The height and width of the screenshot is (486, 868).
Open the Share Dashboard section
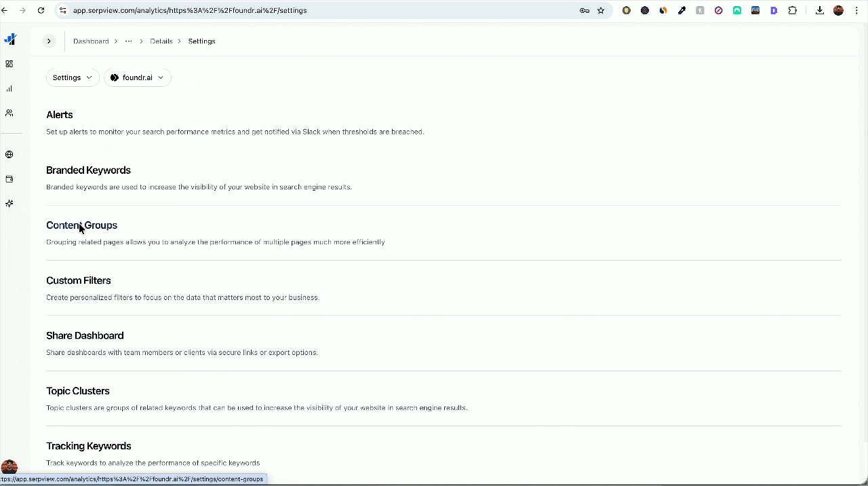tap(85, 335)
